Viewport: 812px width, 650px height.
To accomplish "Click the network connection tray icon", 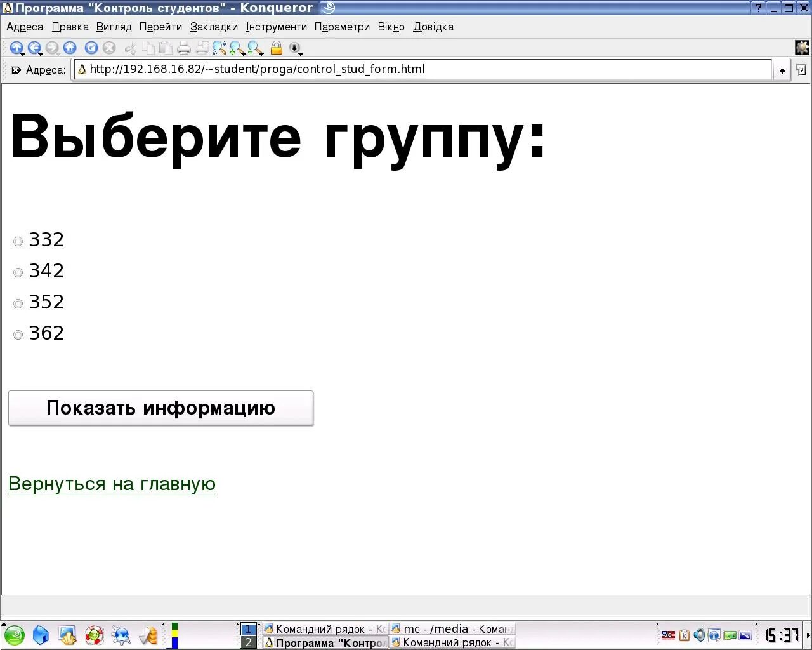I will [730, 635].
